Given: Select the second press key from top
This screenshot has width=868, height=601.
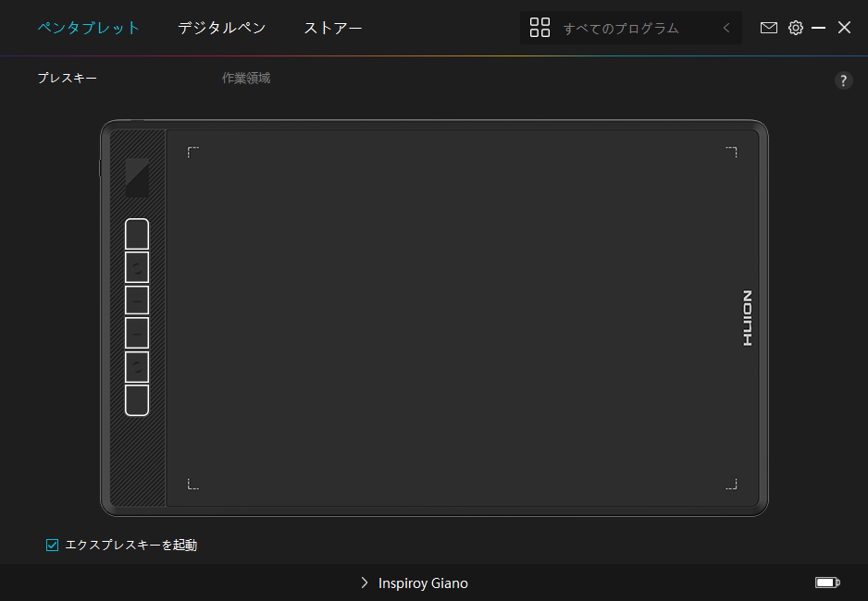Looking at the screenshot, I should pyautogui.click(x=137, y=267).
